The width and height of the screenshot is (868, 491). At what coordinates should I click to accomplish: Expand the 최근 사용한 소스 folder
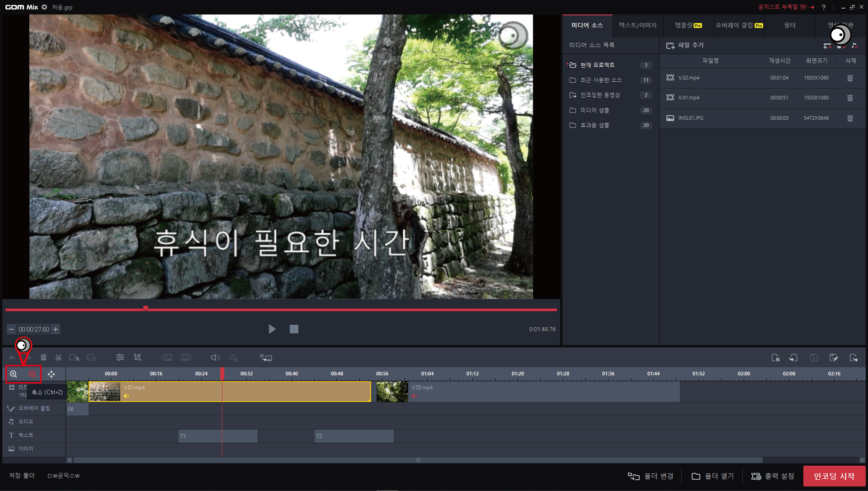[601, 80]
